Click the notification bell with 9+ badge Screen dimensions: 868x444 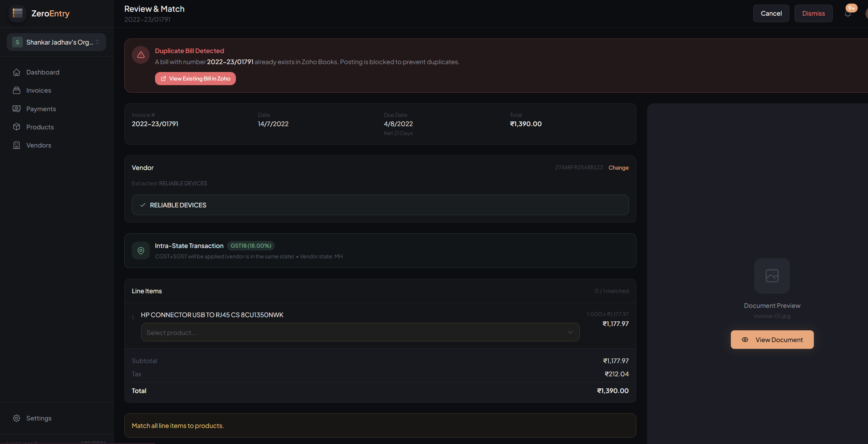click(847, 13)
